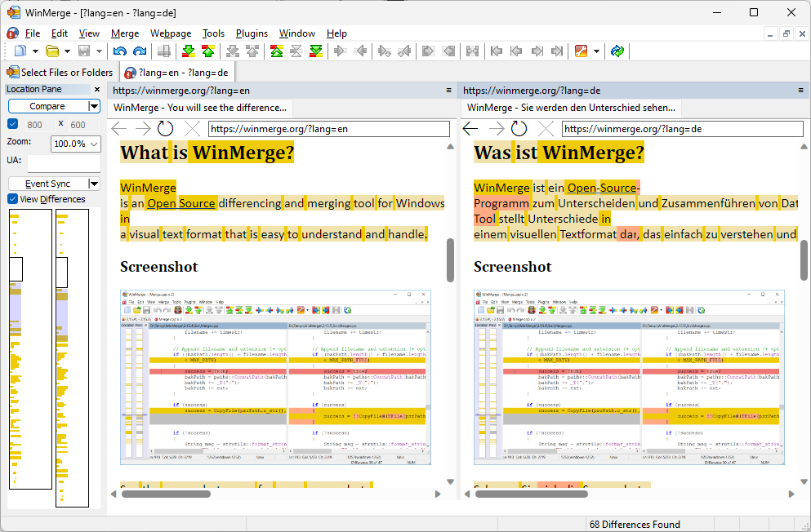The width and height of the screenshot is (811, 532).
Task: Open the Webpage menu
Action: 170,33
